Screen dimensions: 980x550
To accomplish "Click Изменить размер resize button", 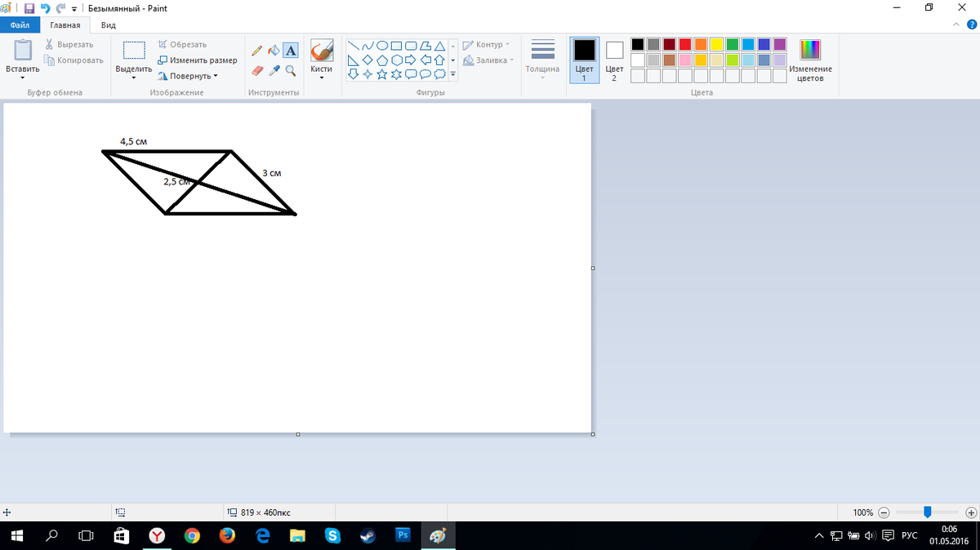I will point(197,60).
